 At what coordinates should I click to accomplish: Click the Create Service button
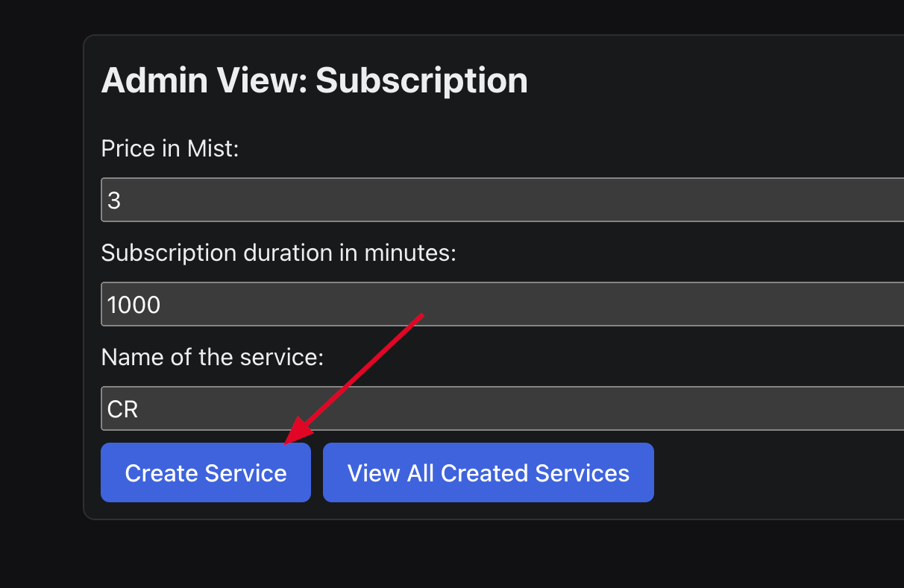tap(205, 472)
